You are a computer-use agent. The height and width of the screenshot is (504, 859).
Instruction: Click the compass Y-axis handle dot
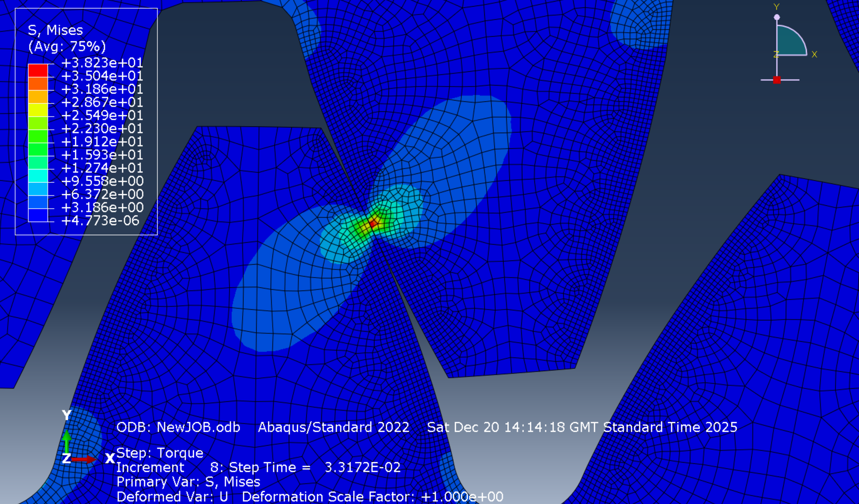(x=777, y=17)
